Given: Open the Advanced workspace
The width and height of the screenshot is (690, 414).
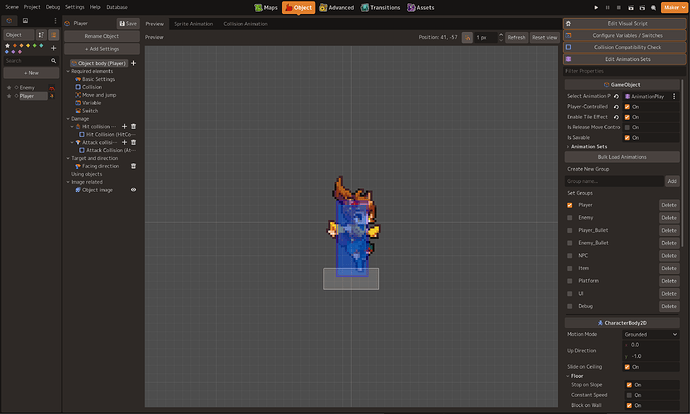Looking at the screenshot, I should (336, 7).
